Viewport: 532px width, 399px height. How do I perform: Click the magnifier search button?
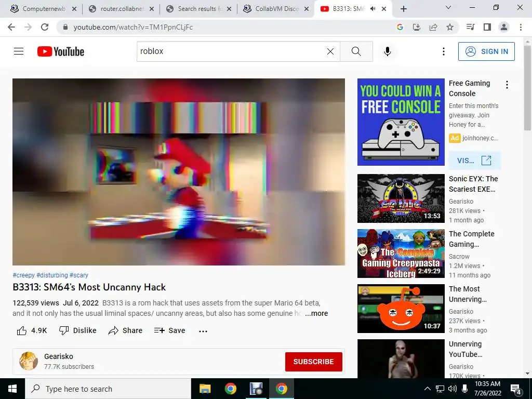[x=356, y=51]
